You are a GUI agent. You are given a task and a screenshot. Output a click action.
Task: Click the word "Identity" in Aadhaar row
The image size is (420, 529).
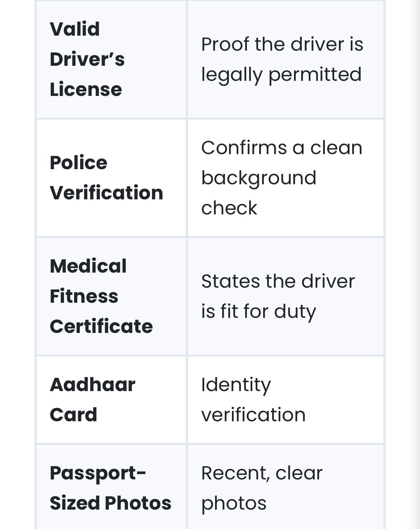[x=236, y=385]
